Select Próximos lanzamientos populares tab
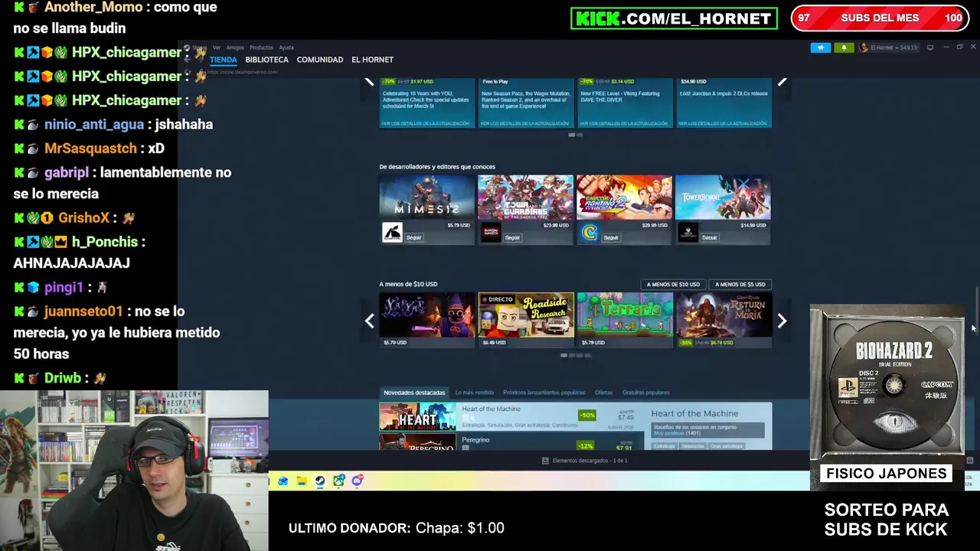Image resolution: width=980 pixels, height=551 pixels. (544, 393)
